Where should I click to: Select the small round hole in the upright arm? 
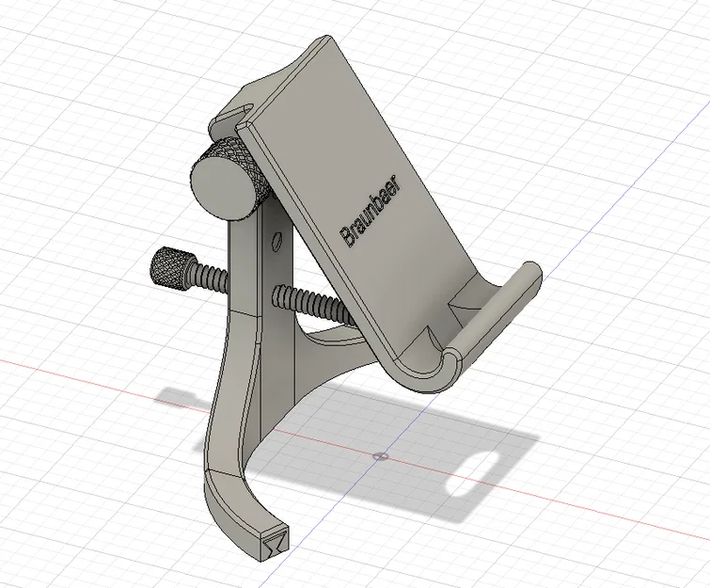(276, 240)
